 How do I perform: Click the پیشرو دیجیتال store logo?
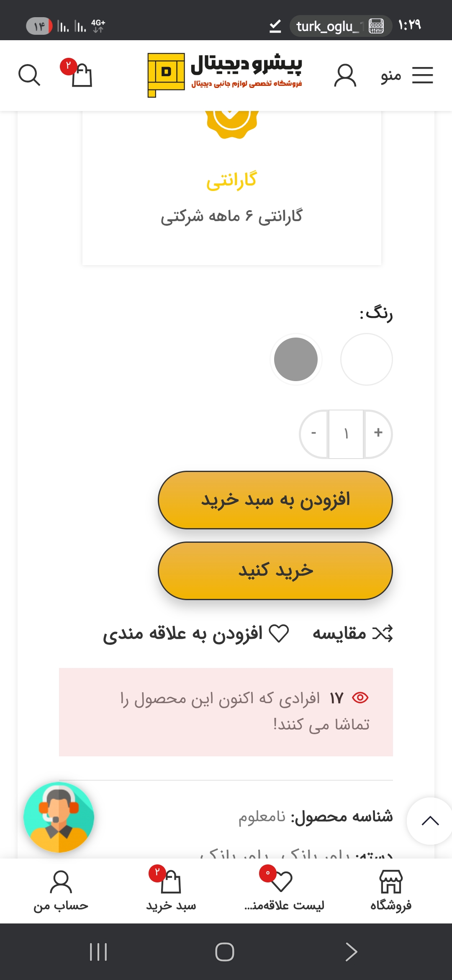pos(225,75)
